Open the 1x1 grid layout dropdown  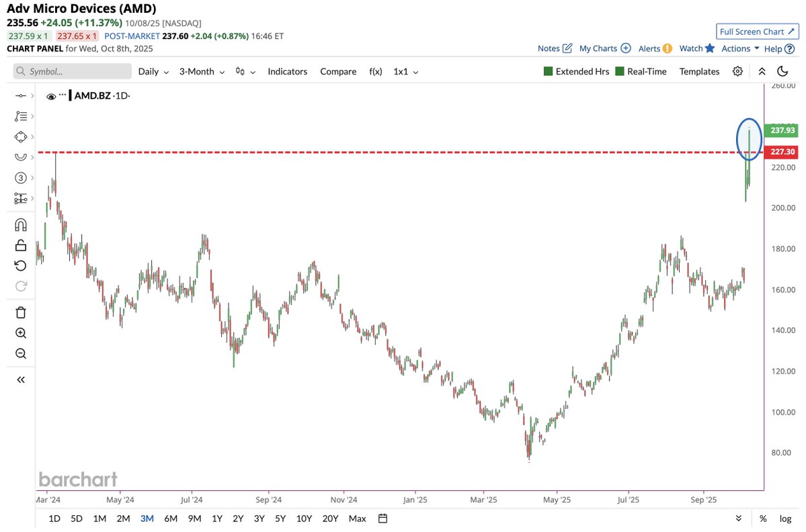pos(405,71)
